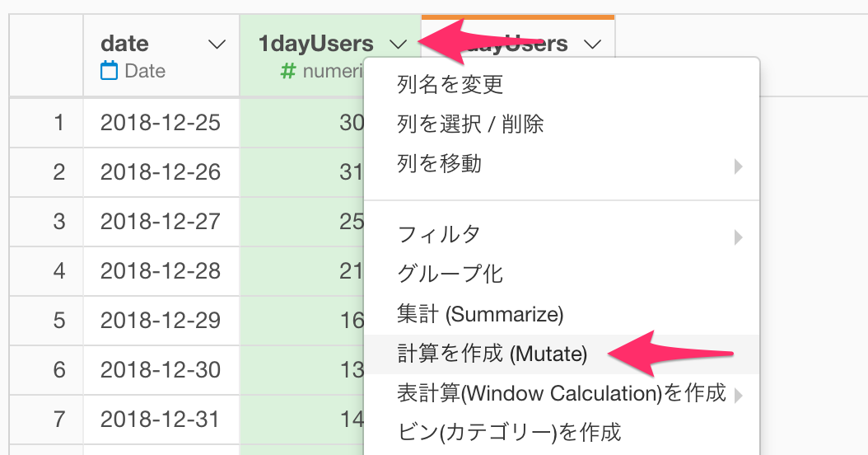
Task: Click the 2018-12-28 date cell
Action: point(161,271)
